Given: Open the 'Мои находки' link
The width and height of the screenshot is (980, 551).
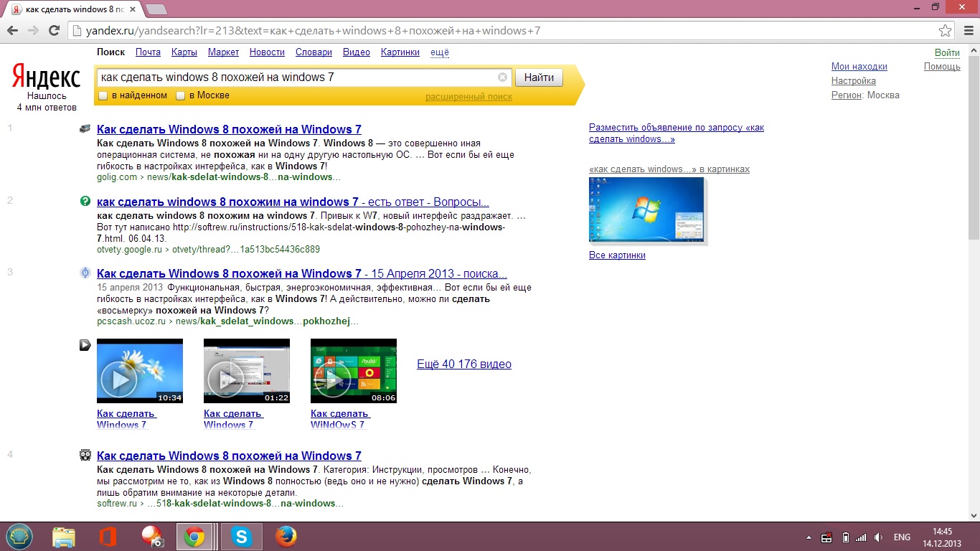Looking at the screenshot, I should [859, 67].
